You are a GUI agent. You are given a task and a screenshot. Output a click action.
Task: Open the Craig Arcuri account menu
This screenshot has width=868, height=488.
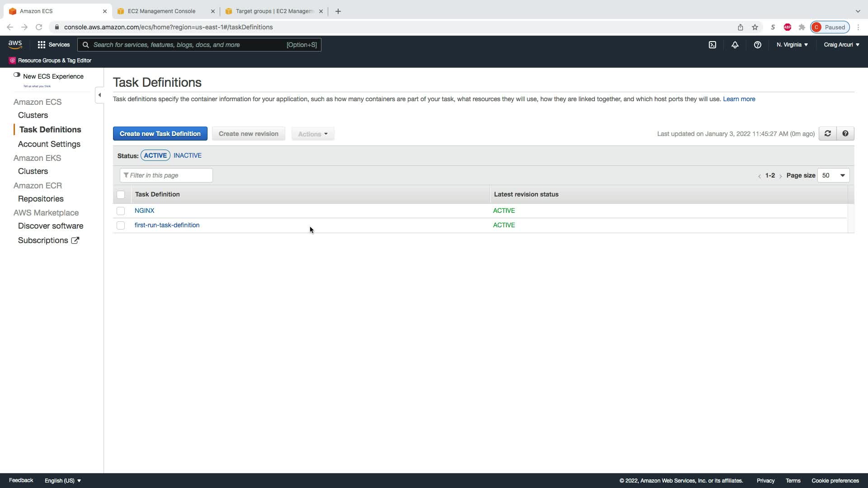841,45
